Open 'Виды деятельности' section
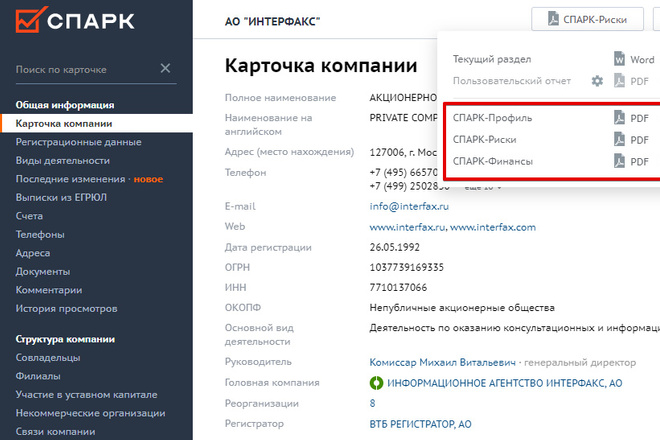 click(62, 160)
